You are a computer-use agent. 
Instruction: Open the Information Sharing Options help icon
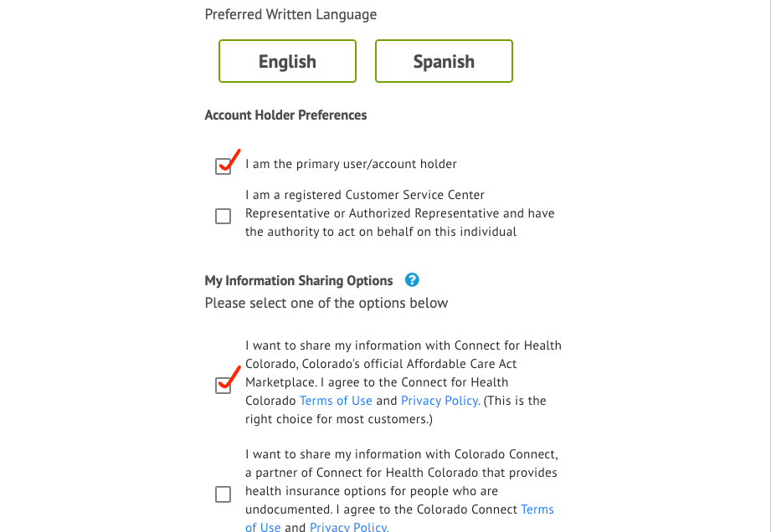click(412, 280)
